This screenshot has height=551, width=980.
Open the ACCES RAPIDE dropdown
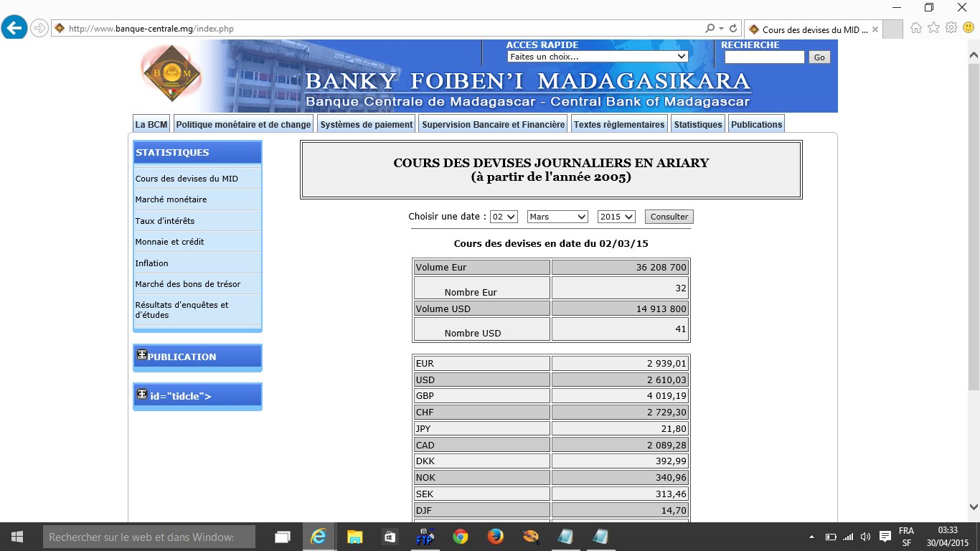pyautogui.click(x=597, y=57)
